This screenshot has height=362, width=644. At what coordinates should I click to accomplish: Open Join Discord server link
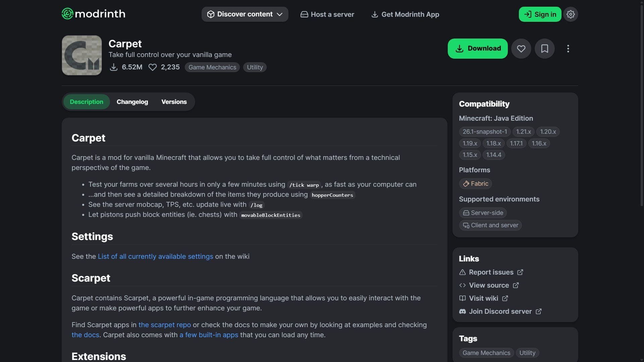(500, 311)
